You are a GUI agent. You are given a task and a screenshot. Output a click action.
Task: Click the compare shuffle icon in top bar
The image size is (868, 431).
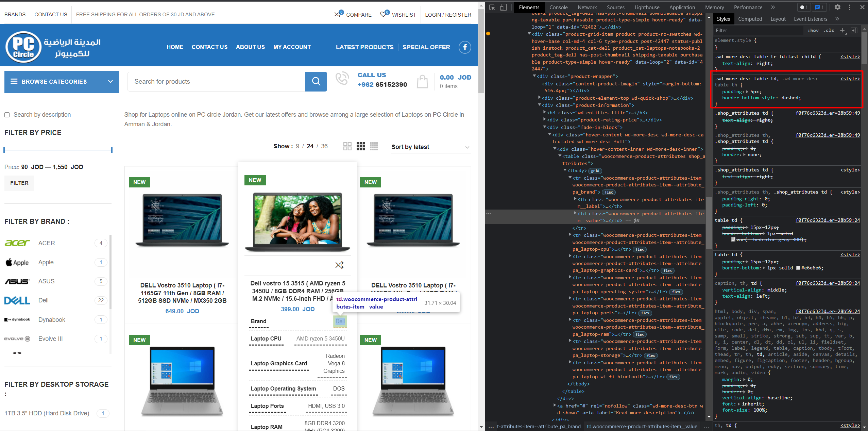coord(338,14)
